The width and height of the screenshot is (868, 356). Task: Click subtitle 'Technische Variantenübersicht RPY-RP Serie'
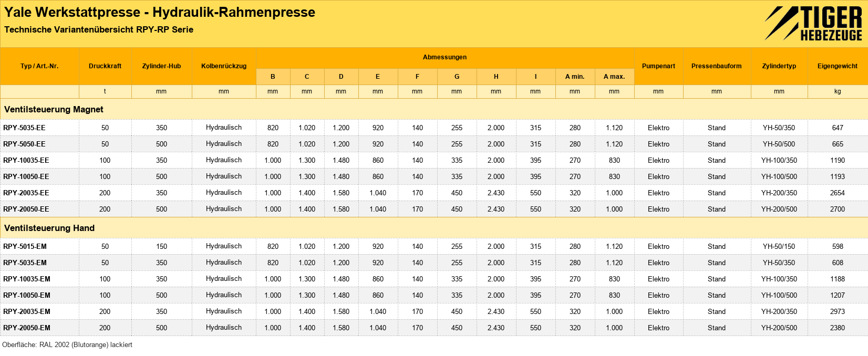[x=99, y=29]
